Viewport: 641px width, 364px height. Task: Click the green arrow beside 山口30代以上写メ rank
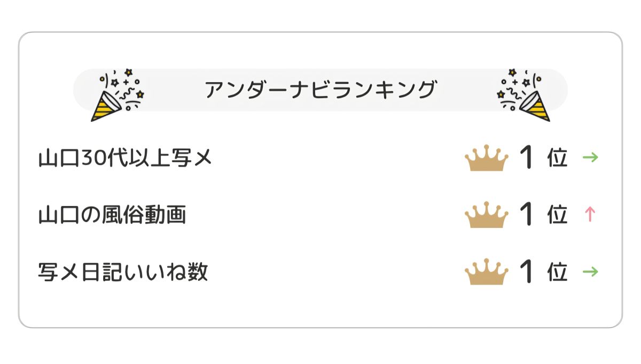click(x=590, y=157)
